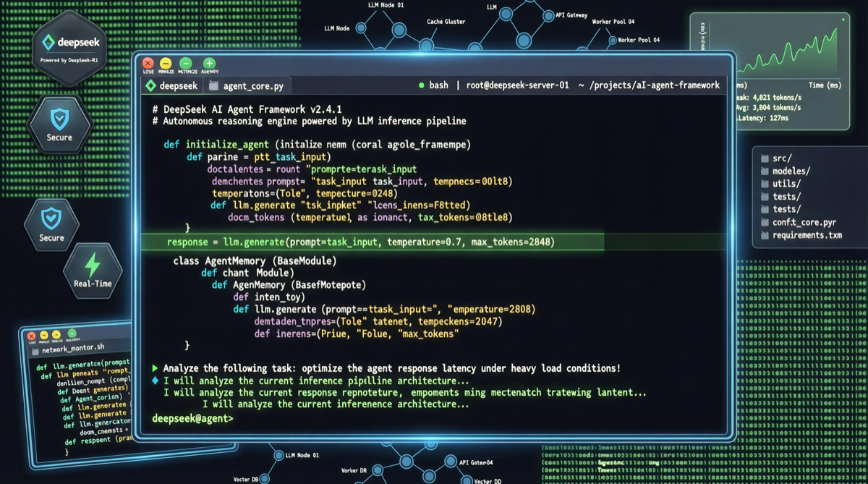The height and width of the screenshot is (484, 868).
Task: Open the conf.t_core.pyr file
Action: pos(799,222)
